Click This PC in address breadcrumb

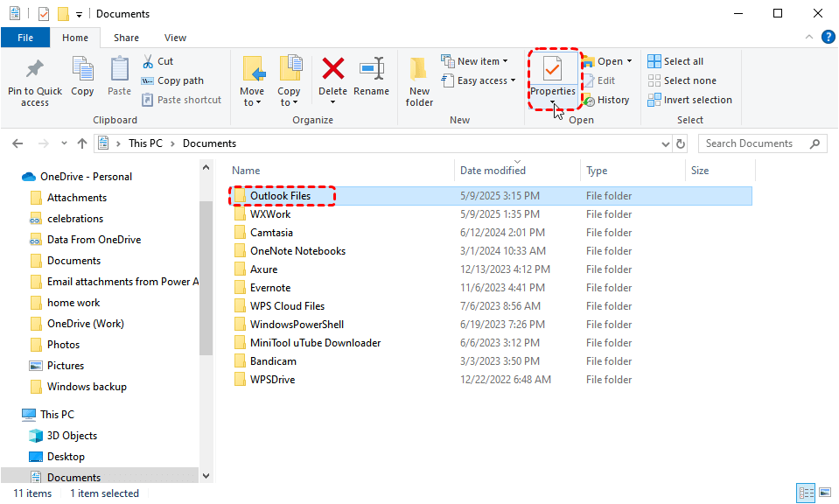pyautogui.click(x=145, y=143)
